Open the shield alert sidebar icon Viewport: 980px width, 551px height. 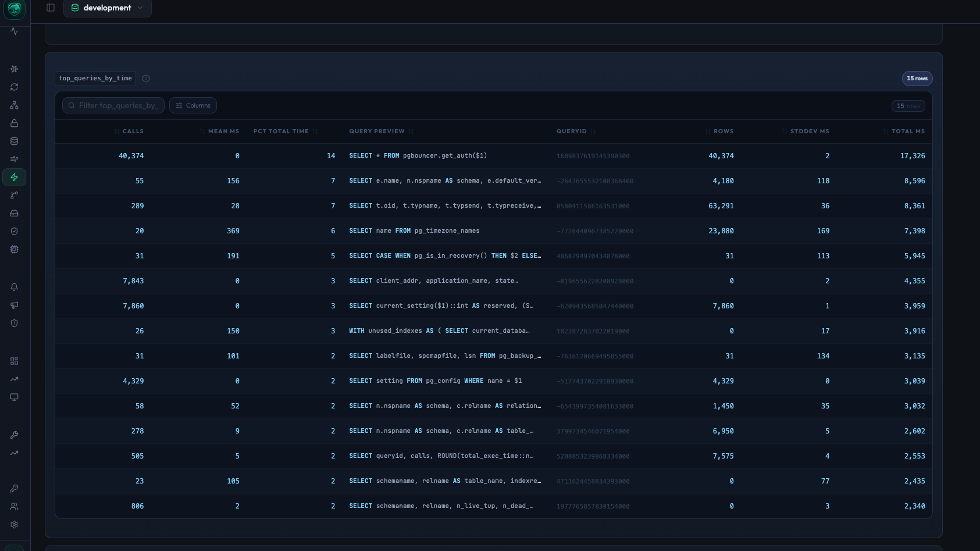pos(15,324)
